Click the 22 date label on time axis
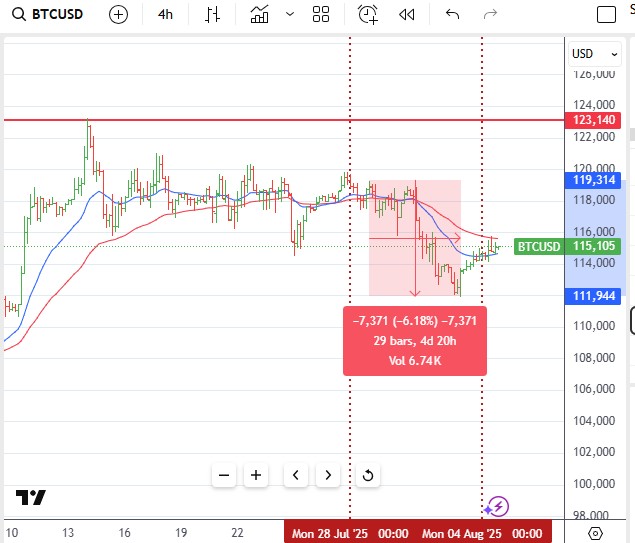The width and height of the screenshot is (635, 543). (237, 532)
